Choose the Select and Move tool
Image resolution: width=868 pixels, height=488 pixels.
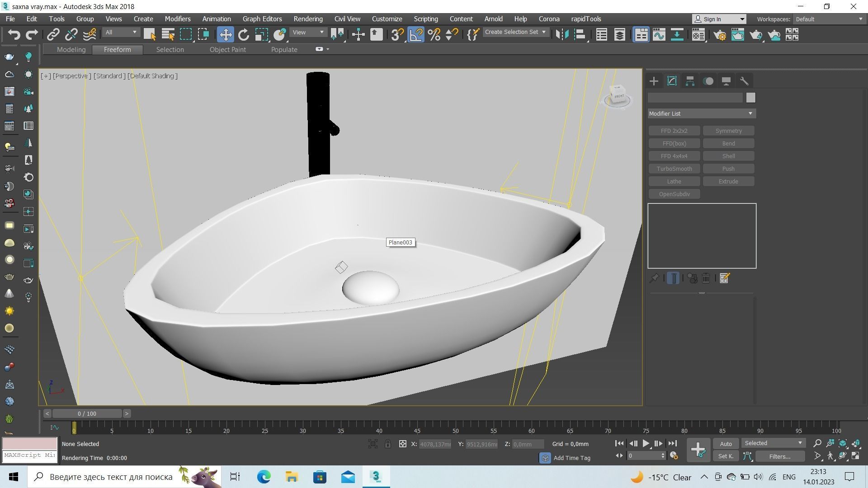coord(225,35)
